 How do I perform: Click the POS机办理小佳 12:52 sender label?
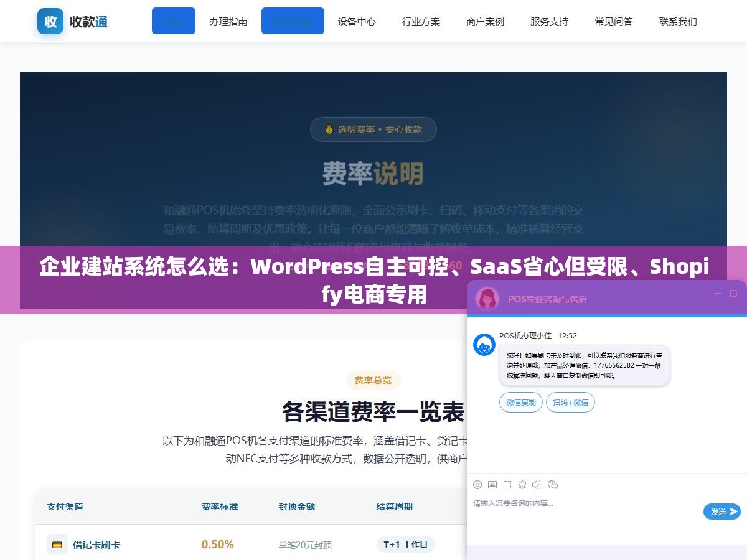click(538, 335)
